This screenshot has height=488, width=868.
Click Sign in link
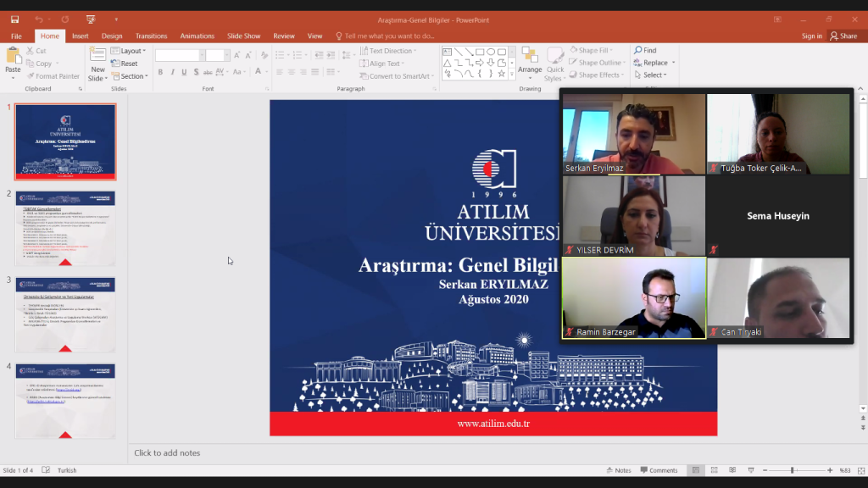pyautogui.click(x=811, y=36)
